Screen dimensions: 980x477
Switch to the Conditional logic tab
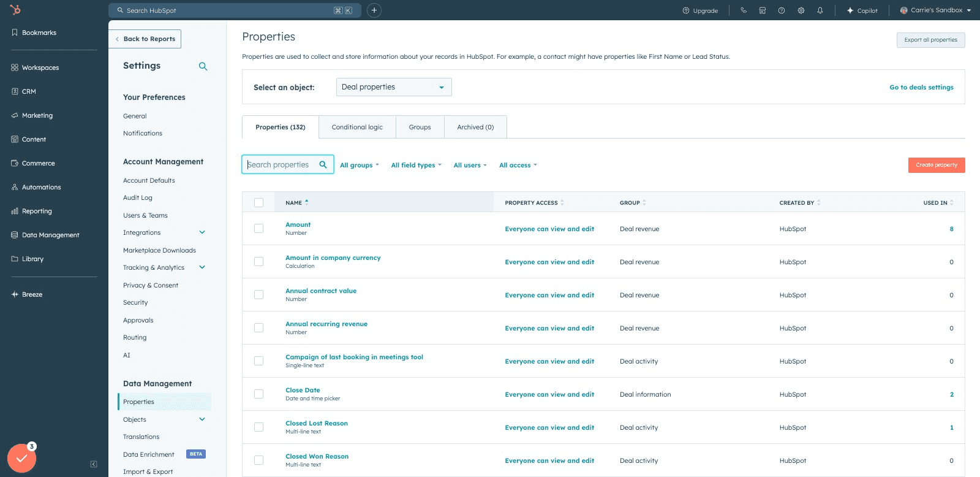pyautogui.click(x=357, y=127)
